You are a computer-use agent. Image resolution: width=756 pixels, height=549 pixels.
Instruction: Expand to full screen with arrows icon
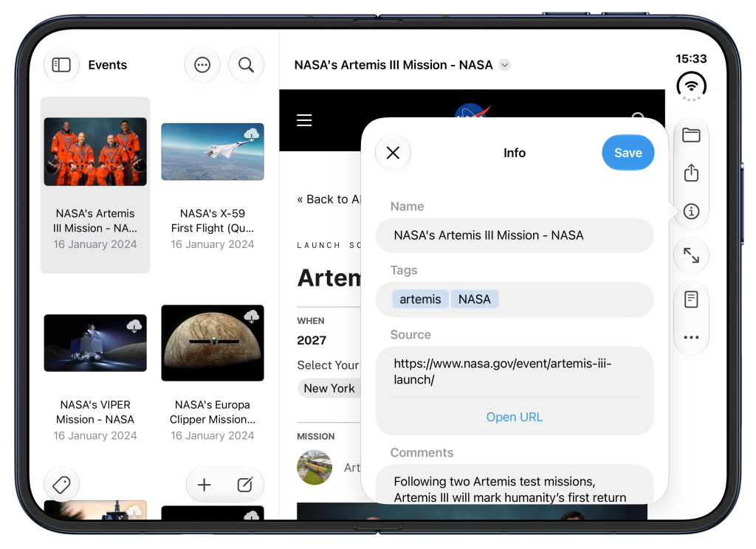coord(691,255)
